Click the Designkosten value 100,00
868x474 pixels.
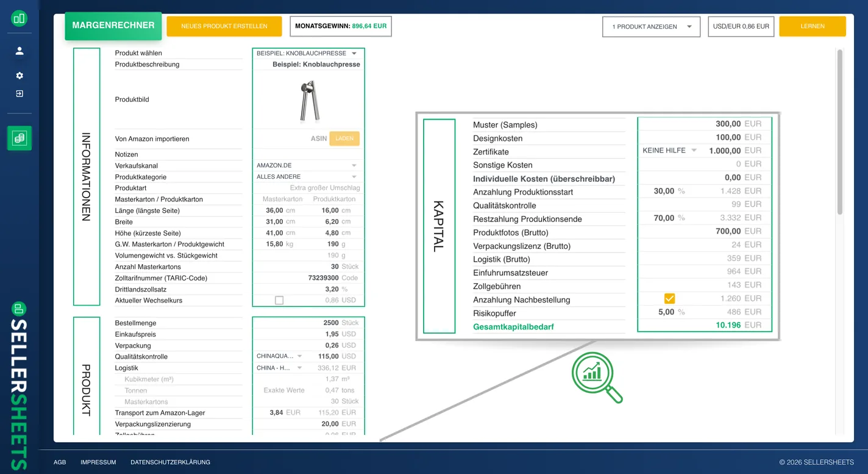pos(728,137)
